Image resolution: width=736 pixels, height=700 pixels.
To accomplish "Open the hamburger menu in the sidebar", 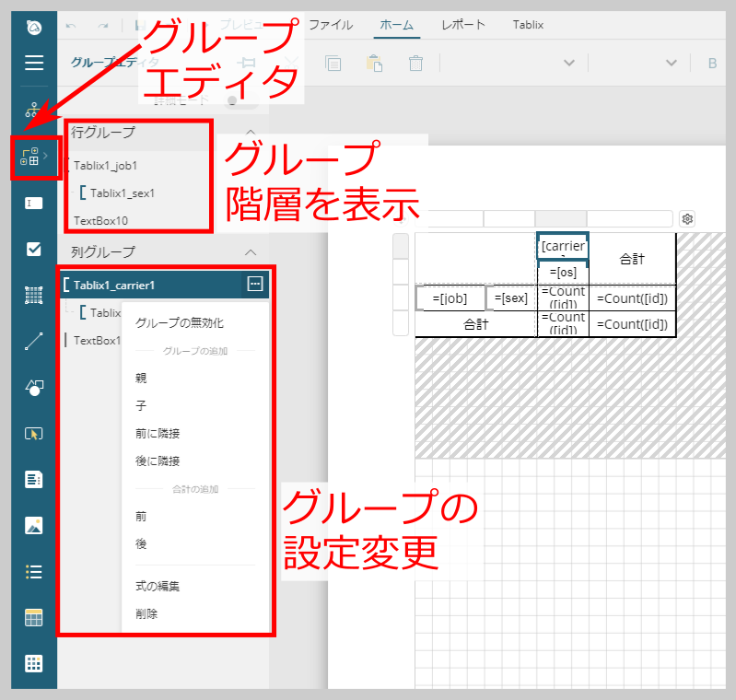I will 34,62.
